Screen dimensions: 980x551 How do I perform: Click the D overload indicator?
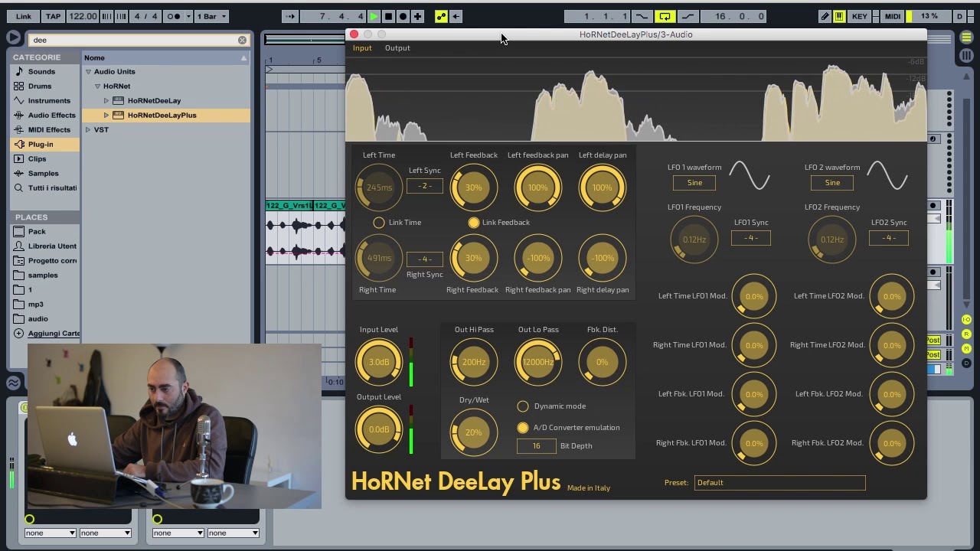(x=959, y=16)
